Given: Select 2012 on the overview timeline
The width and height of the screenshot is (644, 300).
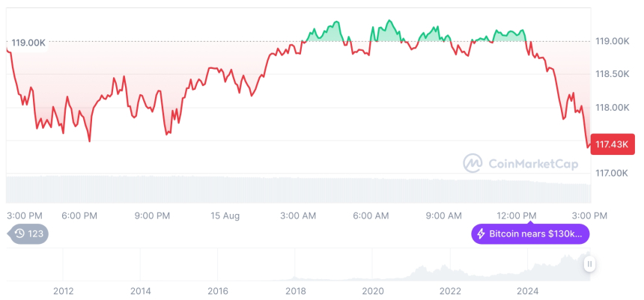Looking at the screenshot, I should click(62, 290).
